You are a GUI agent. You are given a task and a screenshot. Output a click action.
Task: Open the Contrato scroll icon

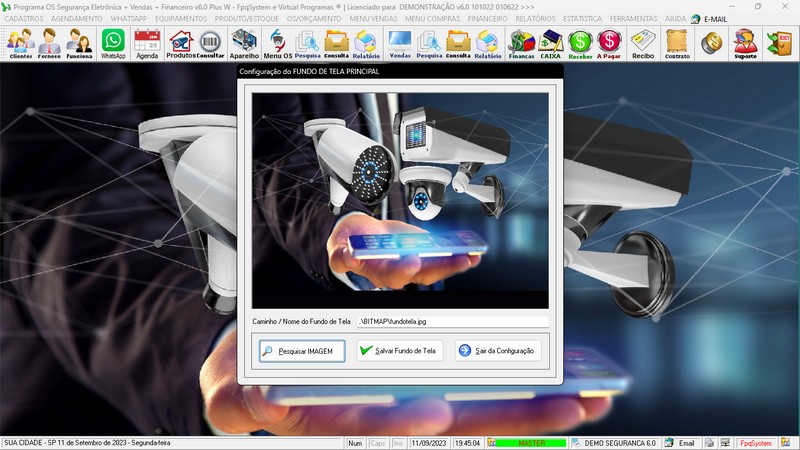[x=677, y=43]
